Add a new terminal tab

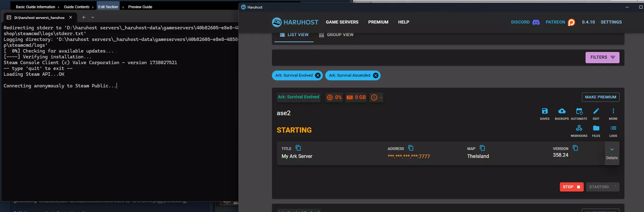pos(84,17)
